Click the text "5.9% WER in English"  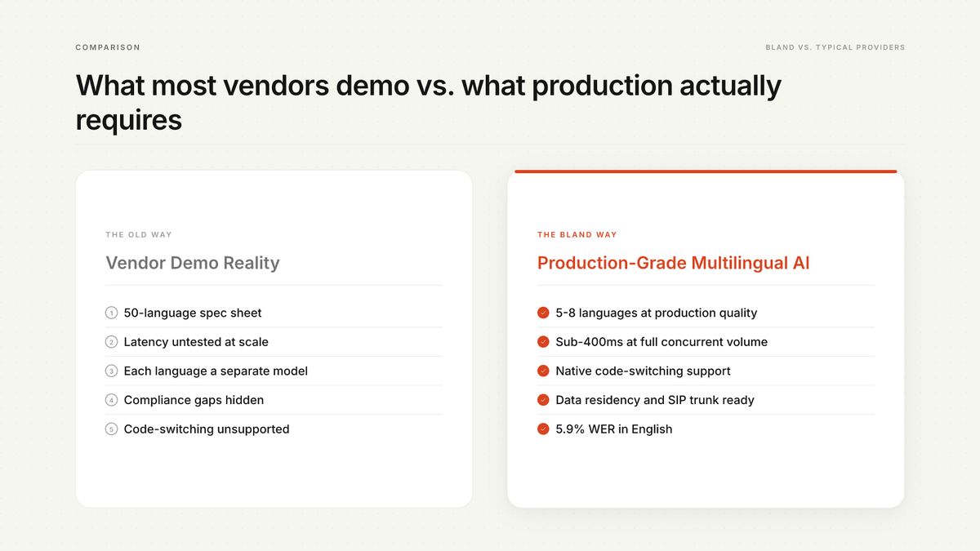tap(614, 429)
